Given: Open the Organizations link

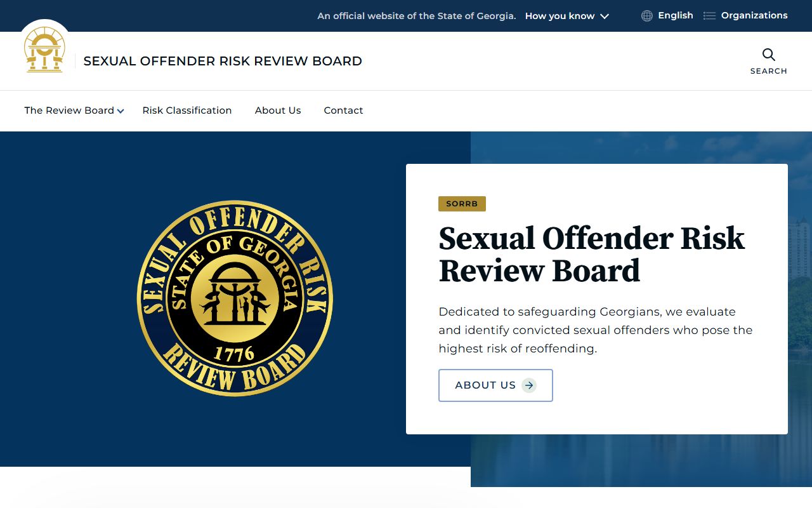Looking at the screenshot, I should point(754,15).
